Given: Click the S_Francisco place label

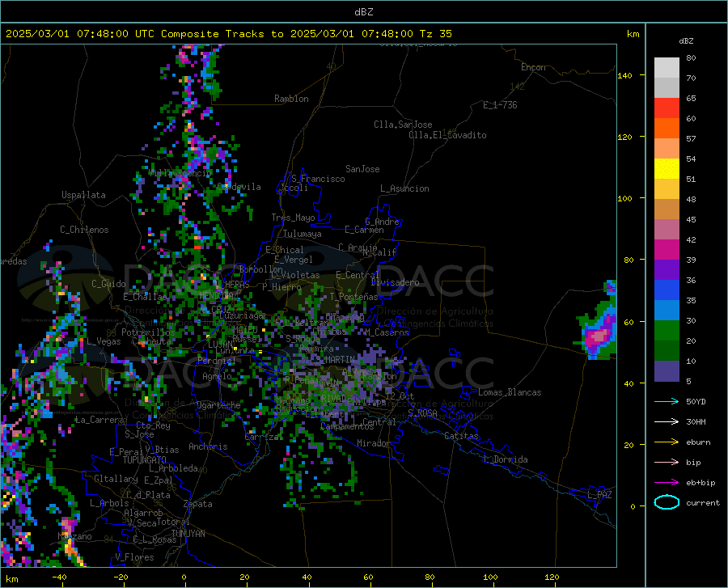Looking at the screenshot, I should tap(318, 179).
